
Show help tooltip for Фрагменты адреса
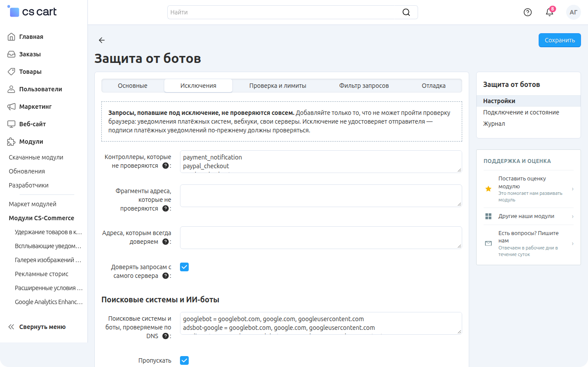click(166, 208)
